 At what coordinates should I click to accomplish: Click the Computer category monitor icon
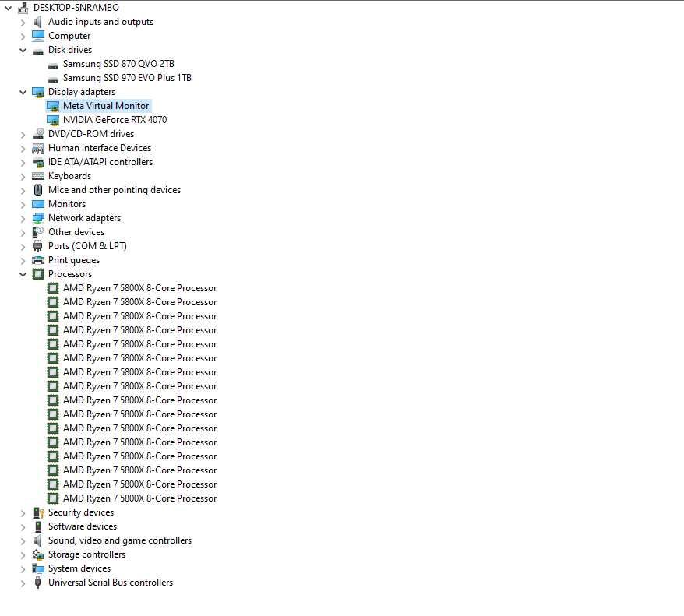[x=38, y=36]
